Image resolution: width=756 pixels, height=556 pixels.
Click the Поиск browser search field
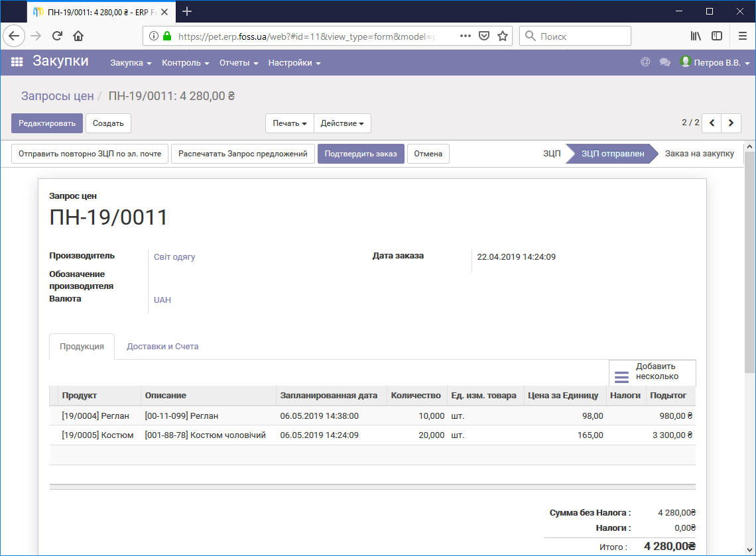pos(575,36)
